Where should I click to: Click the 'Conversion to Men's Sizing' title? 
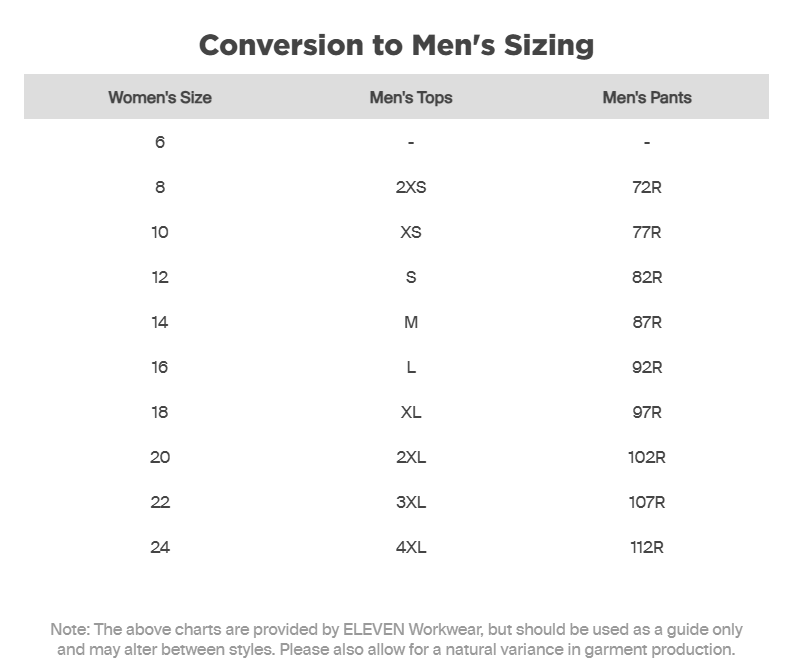point(397,46)
